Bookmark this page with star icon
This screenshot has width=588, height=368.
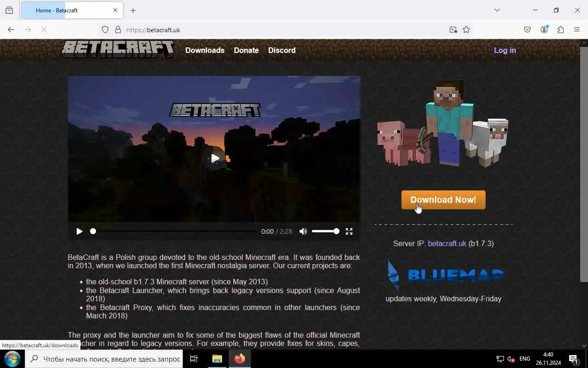466,29
